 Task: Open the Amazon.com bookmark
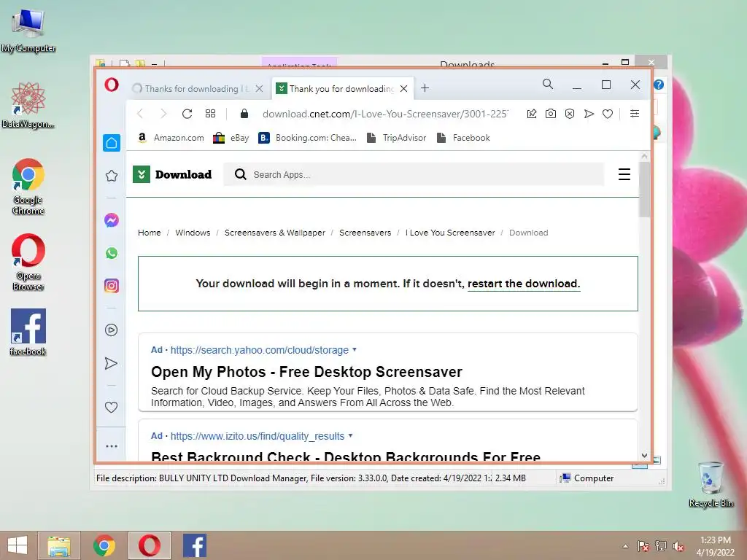pos(171,138)
